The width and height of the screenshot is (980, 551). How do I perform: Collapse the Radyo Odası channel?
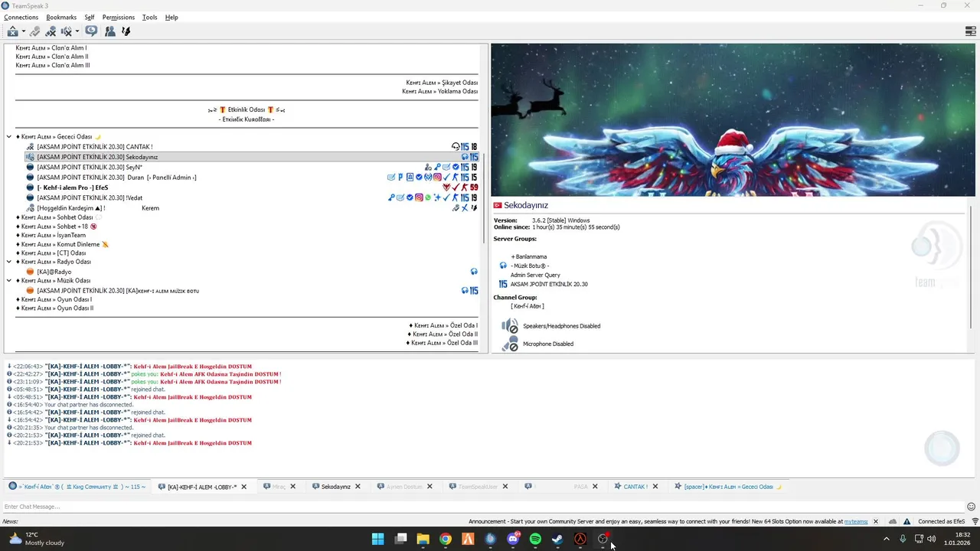tap(9, 262)
